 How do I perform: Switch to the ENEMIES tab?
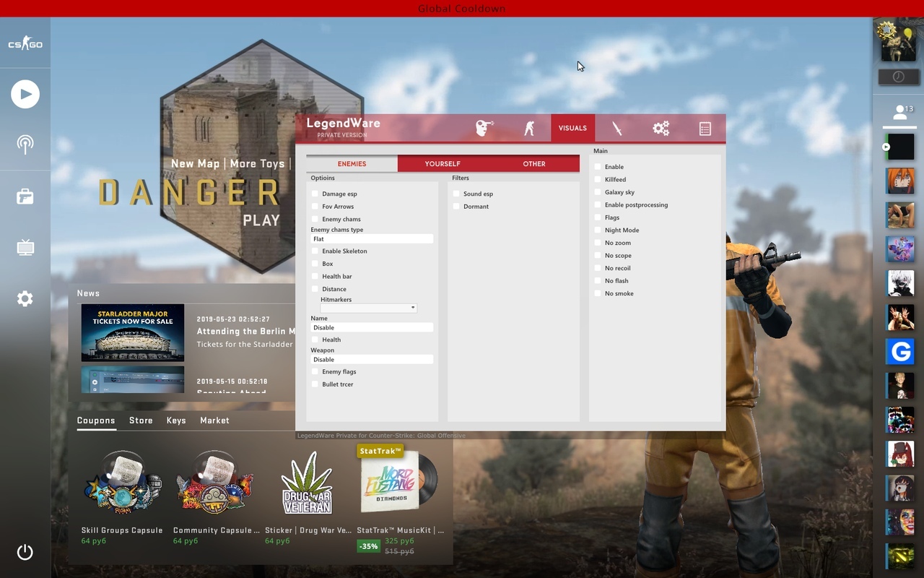(x=352, y=164)
